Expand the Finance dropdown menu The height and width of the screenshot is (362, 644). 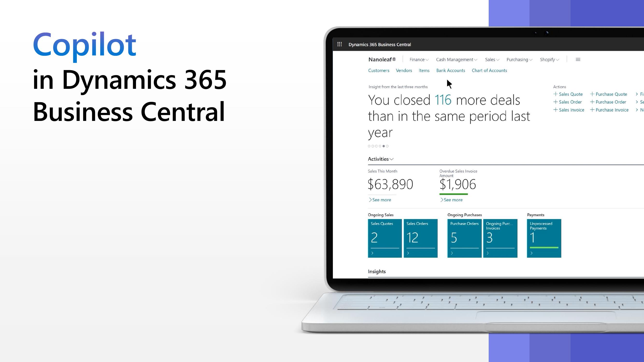(x=418, y=59)
